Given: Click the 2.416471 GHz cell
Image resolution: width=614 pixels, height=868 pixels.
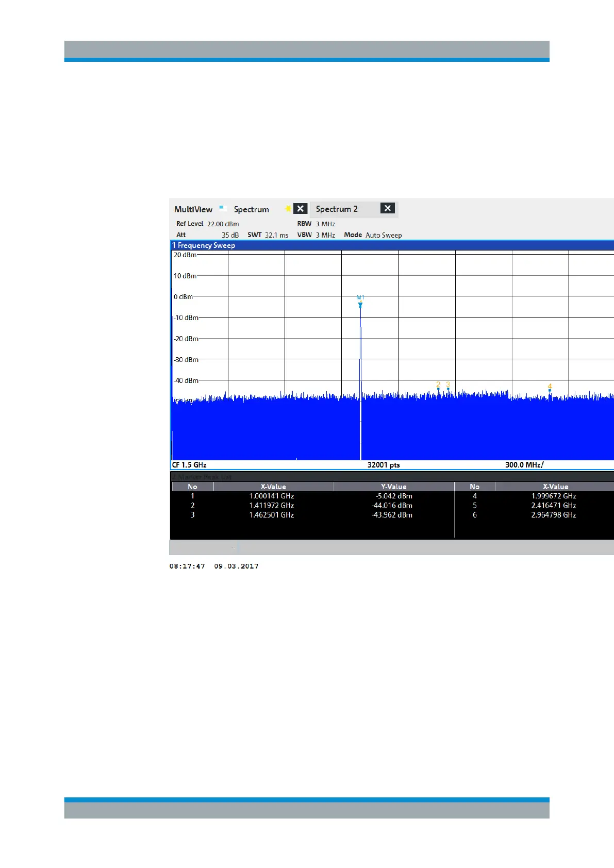Looking at the screenshot, I should coord(554,506).
